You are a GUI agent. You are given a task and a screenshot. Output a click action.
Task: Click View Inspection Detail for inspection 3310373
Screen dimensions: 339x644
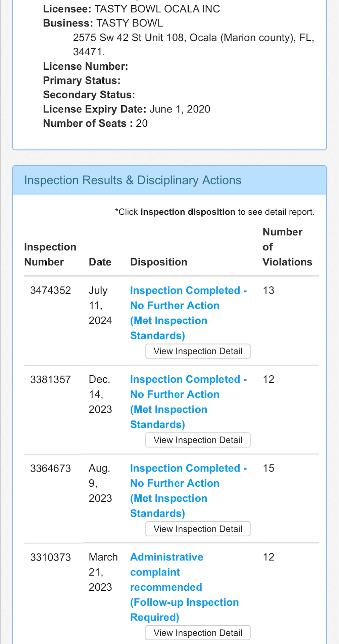(x=198, y=633)
